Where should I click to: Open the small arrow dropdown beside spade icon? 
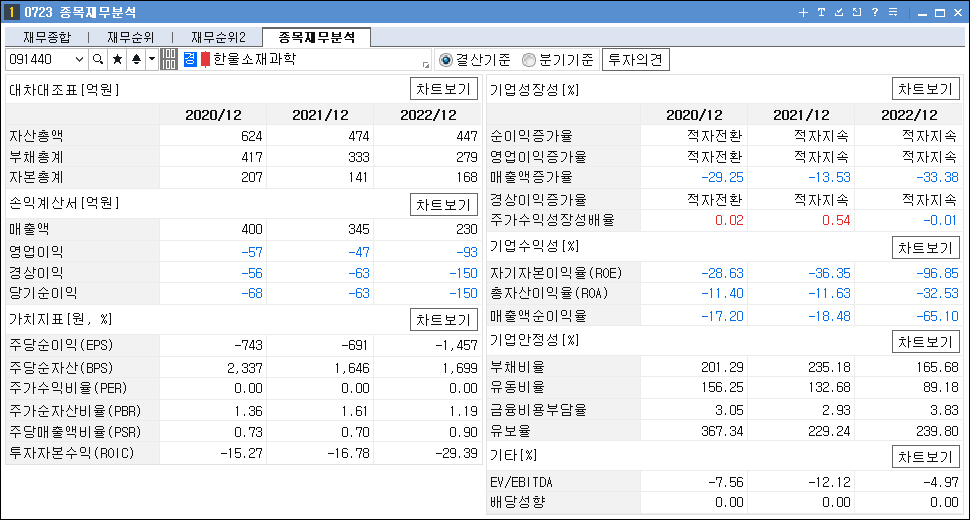152,59
